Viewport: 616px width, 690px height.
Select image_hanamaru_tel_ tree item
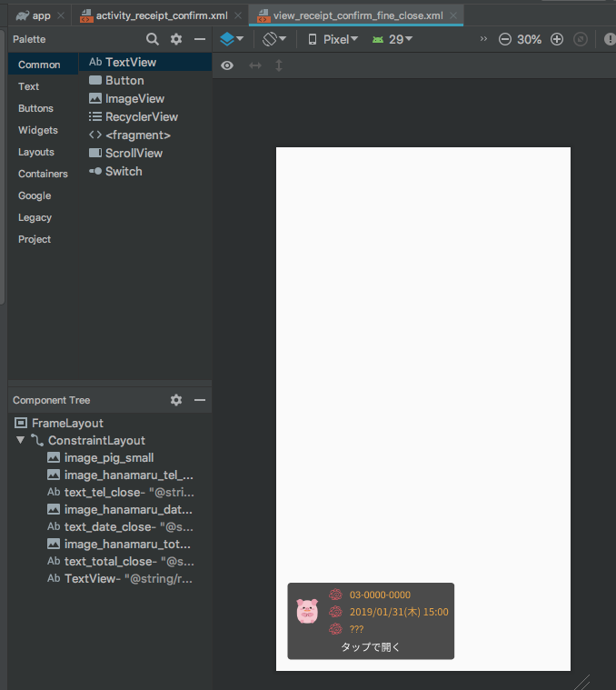120,475
